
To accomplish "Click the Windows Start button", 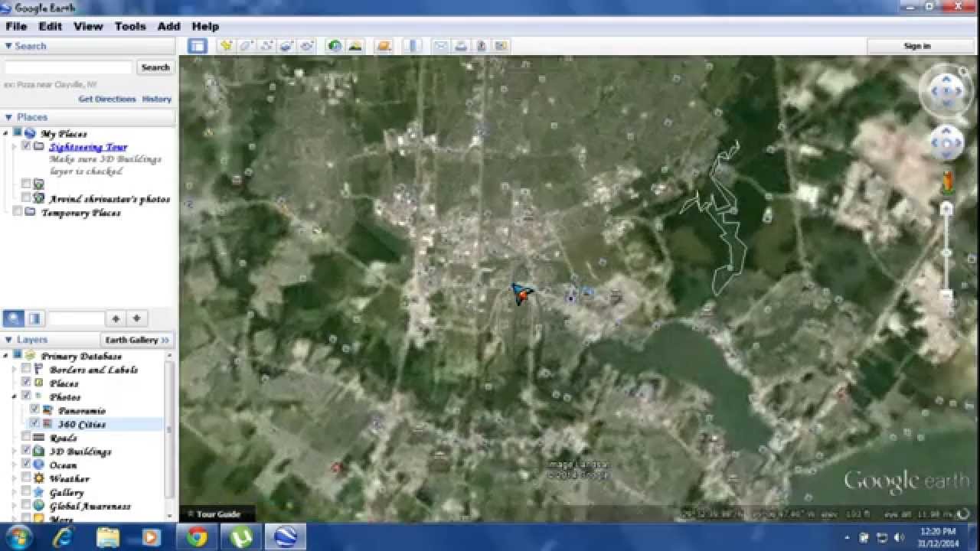I will point(17,537).
